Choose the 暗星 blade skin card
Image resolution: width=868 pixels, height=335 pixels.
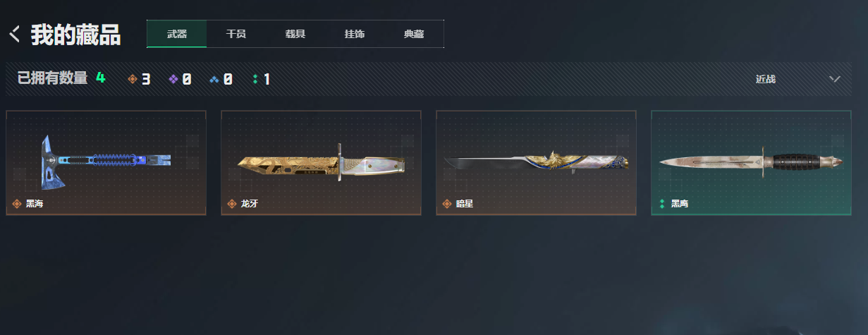[536, 163]
